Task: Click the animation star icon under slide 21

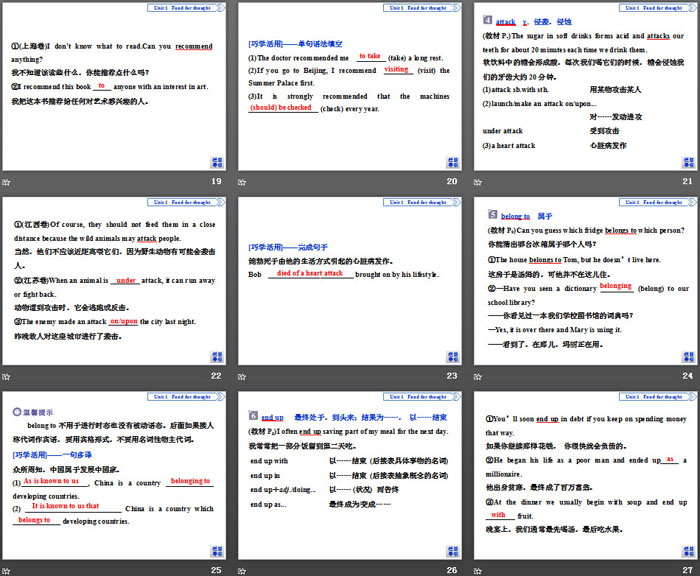Action: [477, 182]
